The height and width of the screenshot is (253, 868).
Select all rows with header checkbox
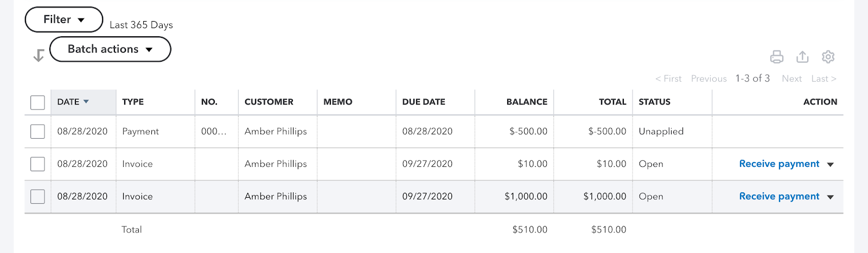pyautogui.click(x=37, y=102)
